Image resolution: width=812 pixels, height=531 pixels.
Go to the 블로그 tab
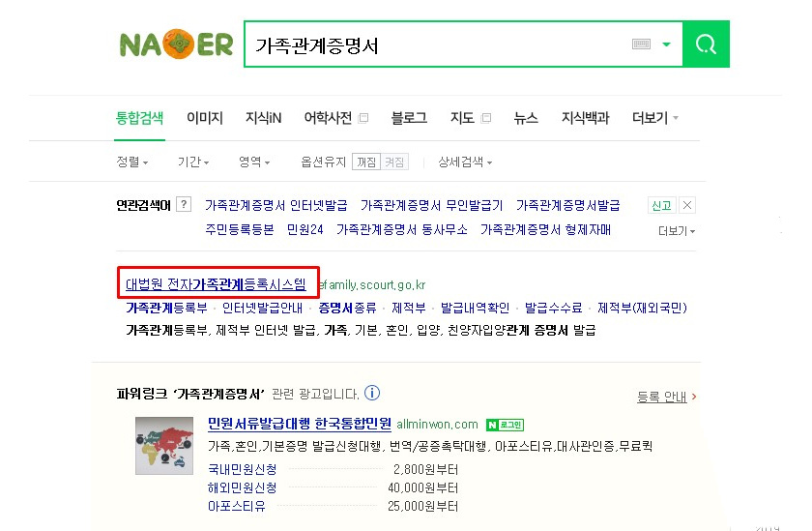click(x=409, y=118)
